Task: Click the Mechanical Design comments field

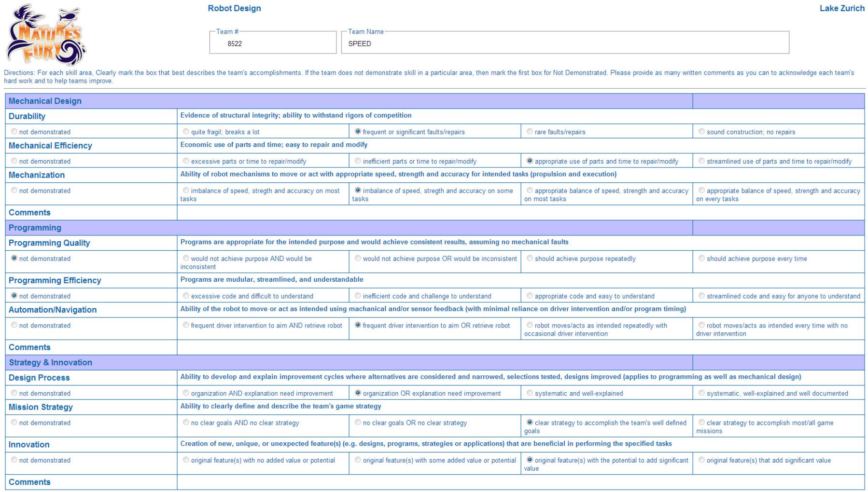Action: click(x=520, y=213)
